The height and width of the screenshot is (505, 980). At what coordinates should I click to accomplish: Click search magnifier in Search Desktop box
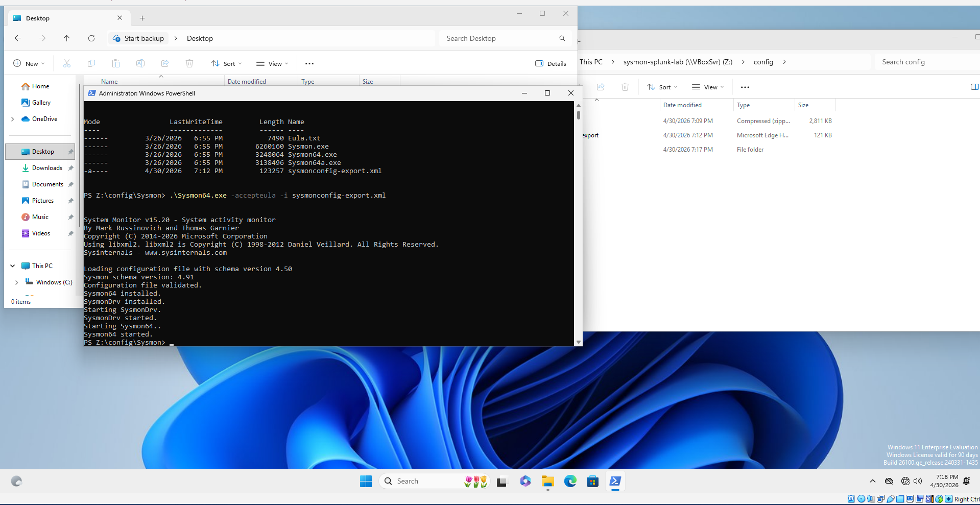pos(562,38)
